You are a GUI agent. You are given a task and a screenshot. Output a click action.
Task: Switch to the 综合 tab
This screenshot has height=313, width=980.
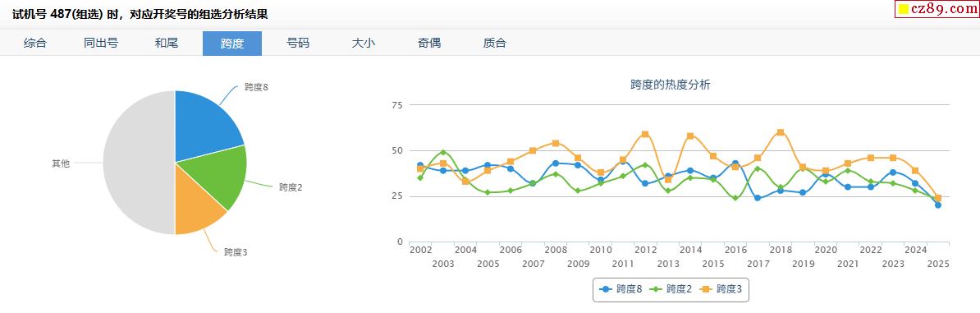[35, 44]
